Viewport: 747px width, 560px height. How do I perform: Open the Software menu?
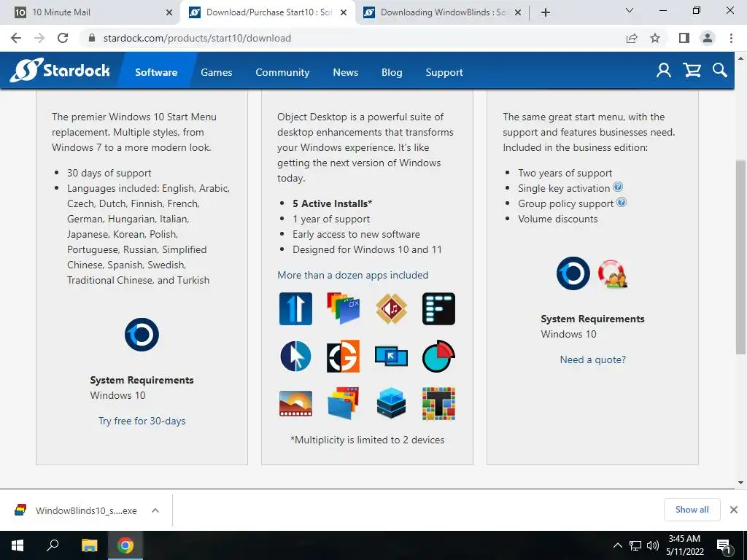coord(156,72)
